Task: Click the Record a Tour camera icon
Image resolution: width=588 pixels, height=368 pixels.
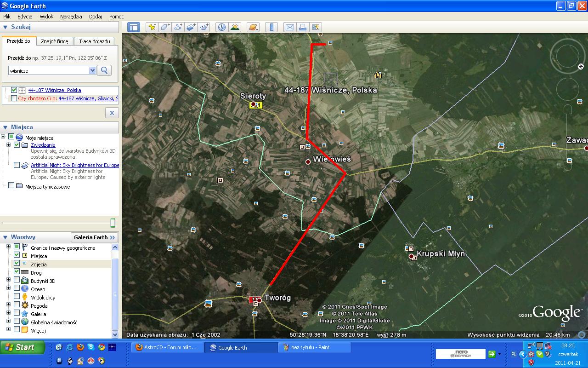Action: 204,27
